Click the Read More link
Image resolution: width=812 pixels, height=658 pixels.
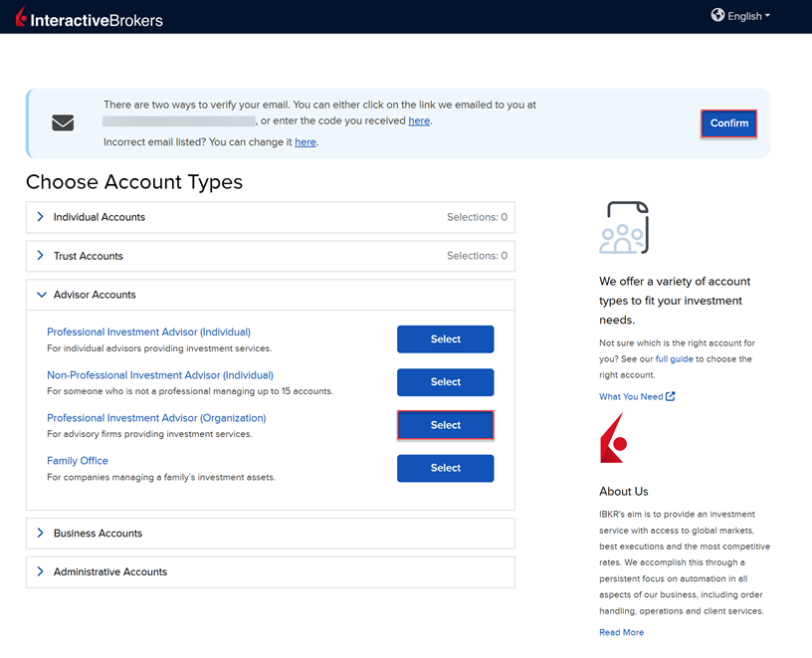[x=621, y=632]
